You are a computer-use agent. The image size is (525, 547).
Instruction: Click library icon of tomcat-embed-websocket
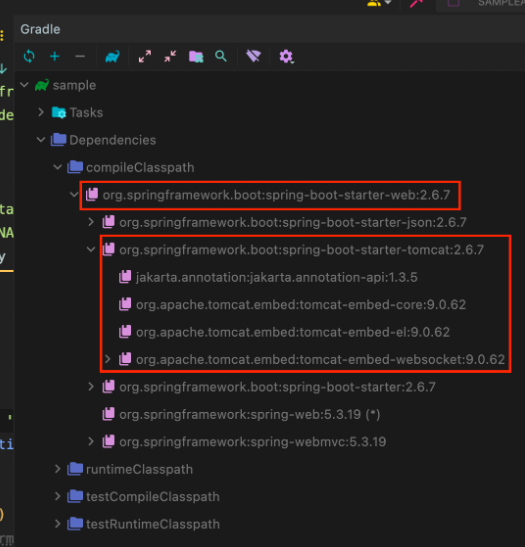click(x=125, y=359)
